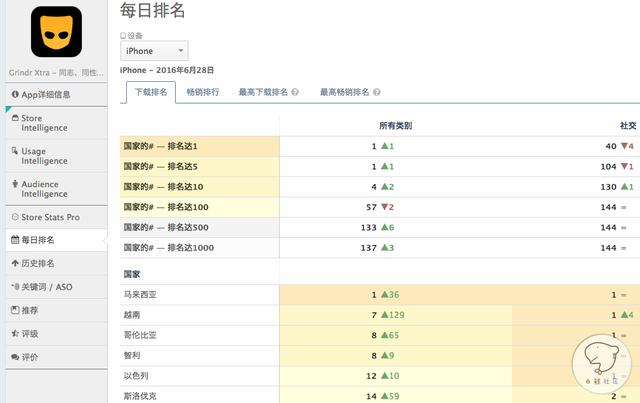Click the star icon beside 评级
640x403 pixels.
point(15,334)
